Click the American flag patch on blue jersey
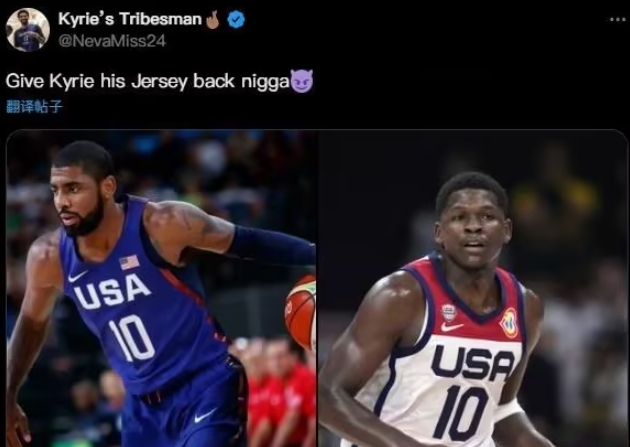Viewport: 630px width, 447px height. click(x=129, y=262)
